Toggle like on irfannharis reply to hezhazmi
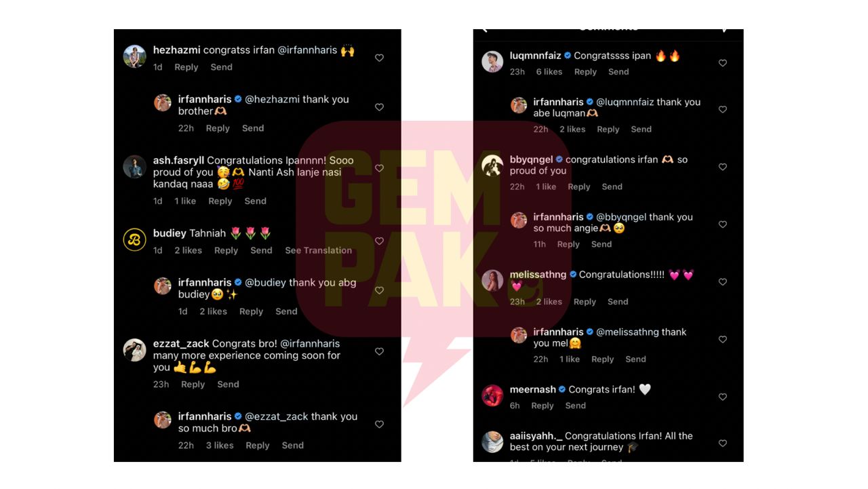The image size is (868, 489). click(379, 107)
